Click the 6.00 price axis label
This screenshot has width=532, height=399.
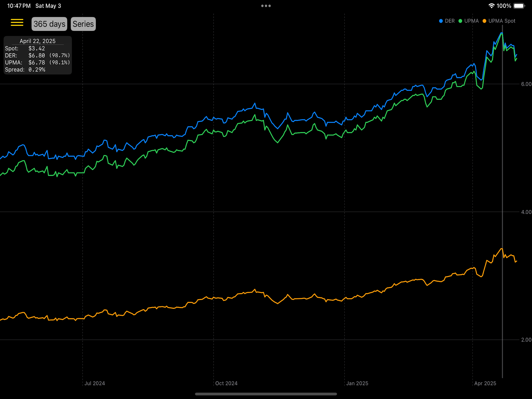point(526,84)
